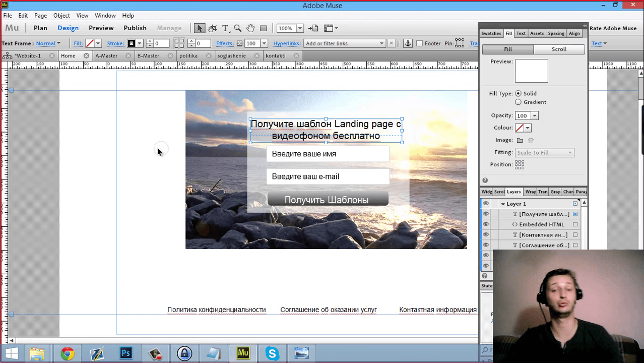Screen dimensions: 644x363
Task: Click the toolbar Fill colour swatch
Action: 90,43
